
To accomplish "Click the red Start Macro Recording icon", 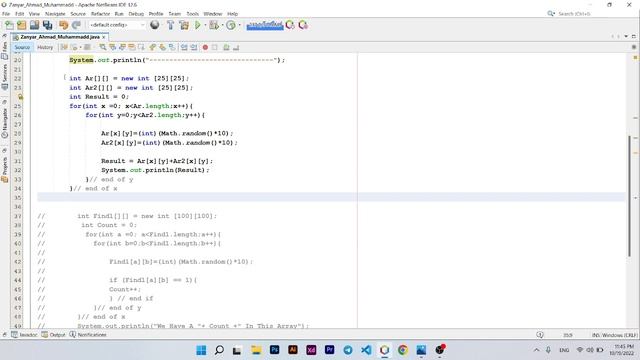I will pyautogui.click(x=205, y=48).
